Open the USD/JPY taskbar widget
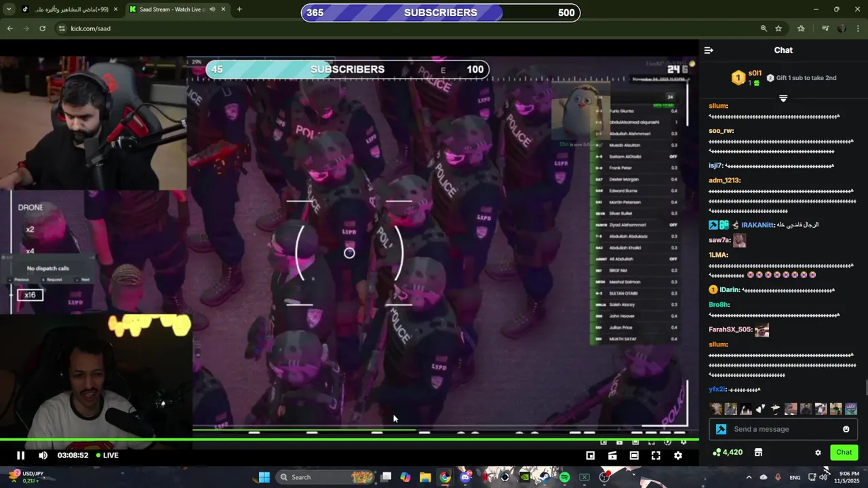868x488 pixels. [25, 477]
